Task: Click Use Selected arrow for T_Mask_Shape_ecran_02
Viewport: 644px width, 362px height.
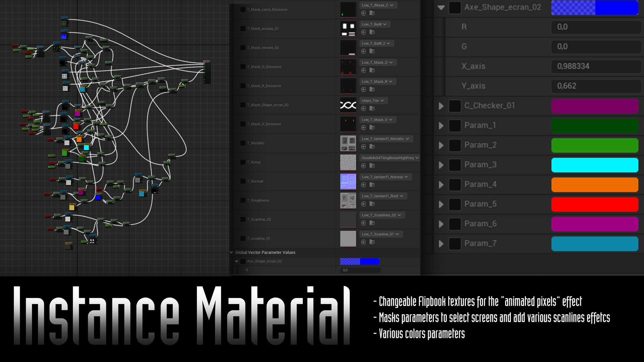Action: pyautogui.click(x=364, y=109)
